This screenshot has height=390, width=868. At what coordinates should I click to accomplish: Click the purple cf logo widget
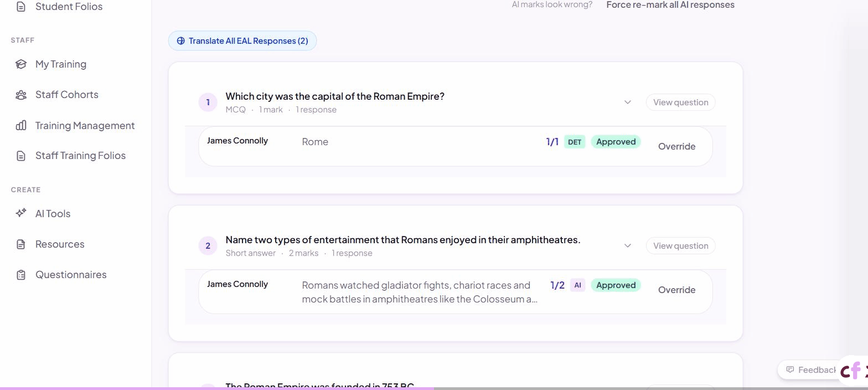click(854, 370)
